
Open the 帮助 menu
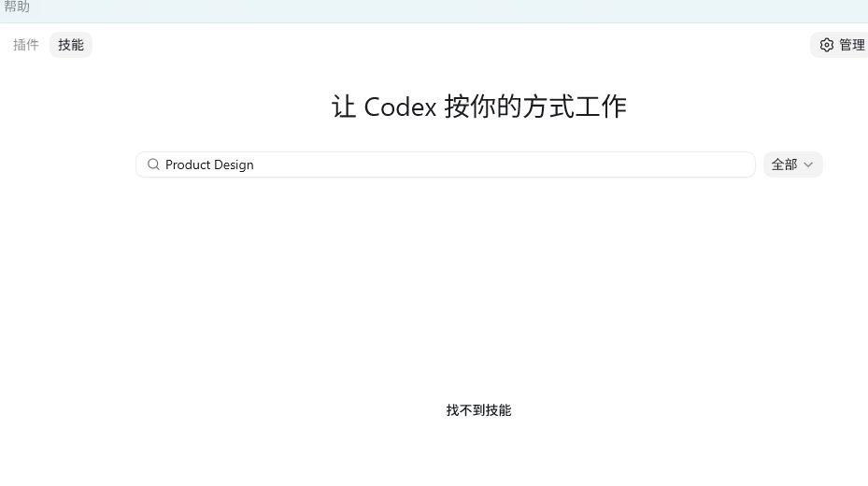17,7
